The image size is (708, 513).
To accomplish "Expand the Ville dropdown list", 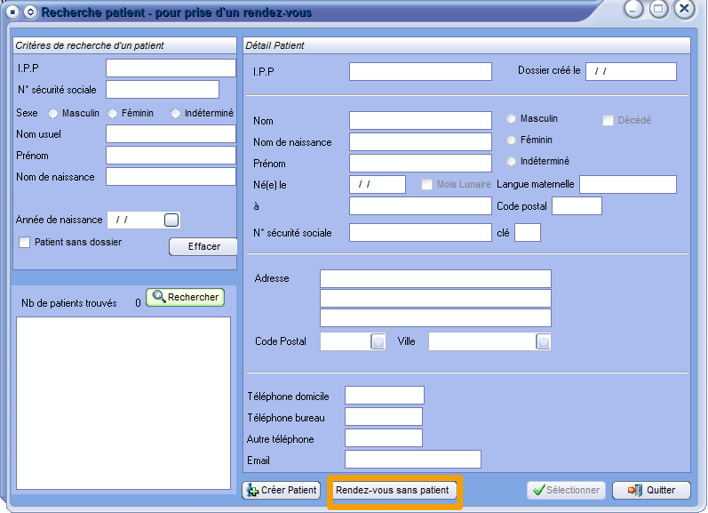I will 543,342.
